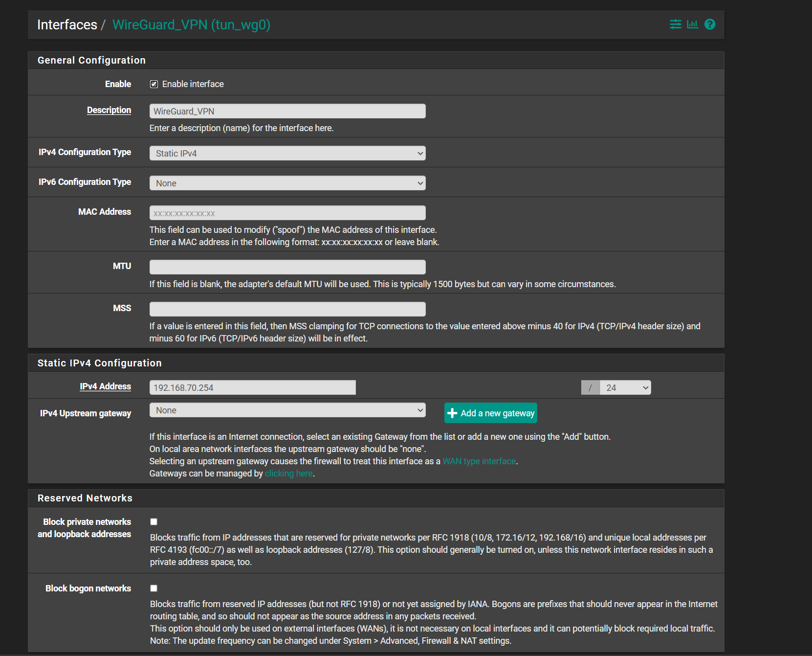Click into the MSS input field
812x656 pixels.
tap(287, 310)
